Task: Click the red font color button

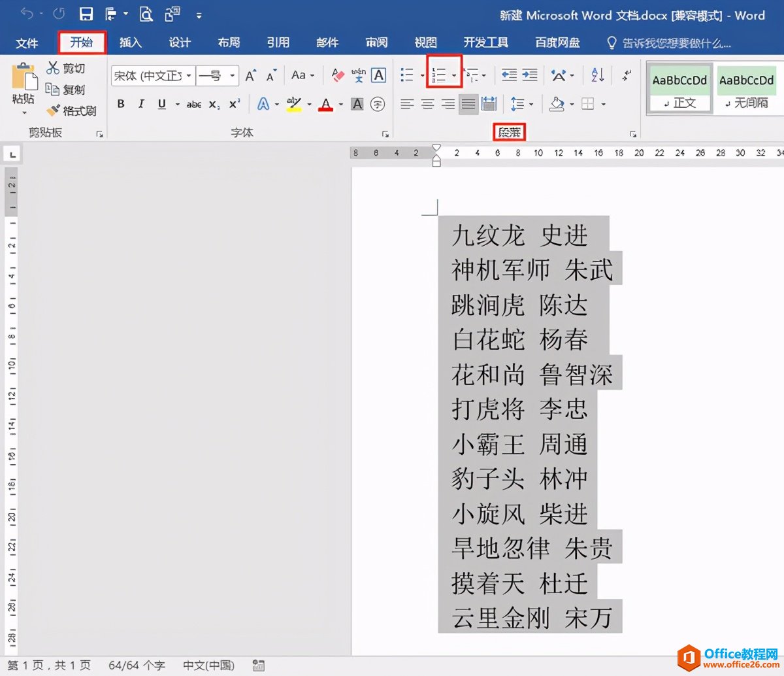Action: coord(326,104)
